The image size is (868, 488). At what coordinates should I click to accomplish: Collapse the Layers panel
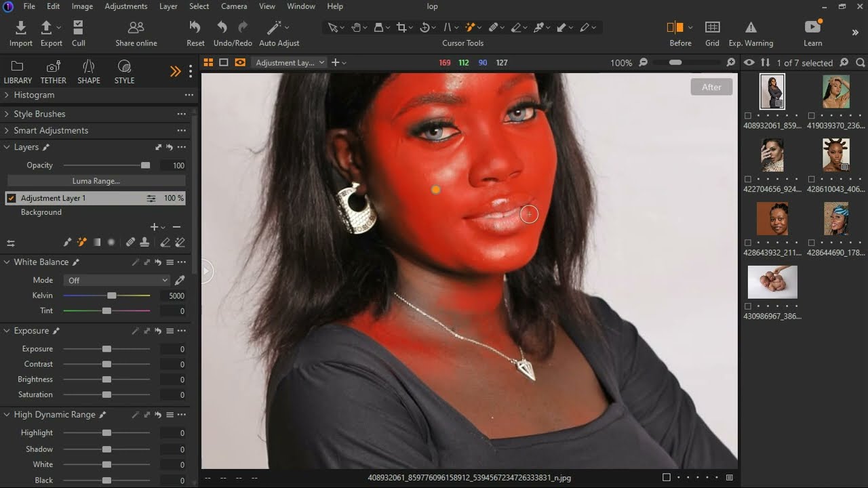click(x=7, y=147)
